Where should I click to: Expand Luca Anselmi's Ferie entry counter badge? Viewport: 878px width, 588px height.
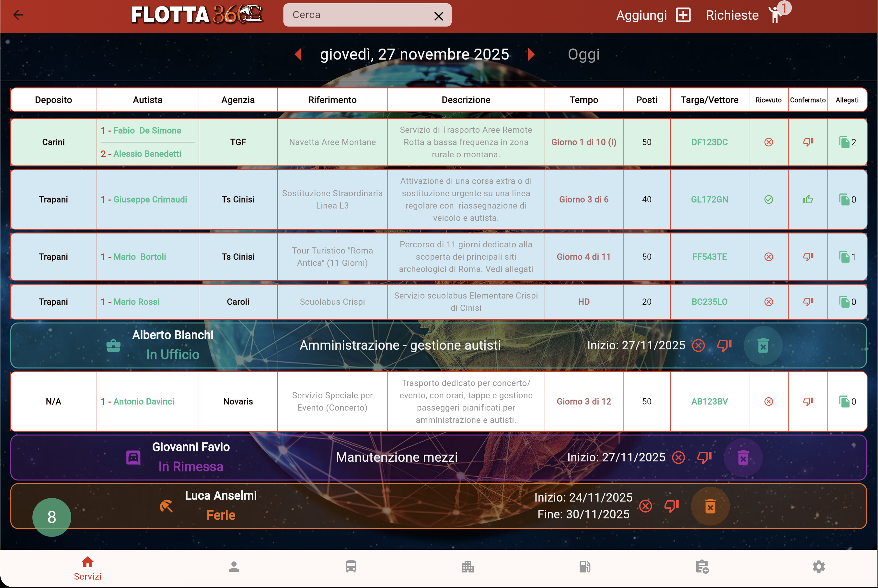[52, 517]
